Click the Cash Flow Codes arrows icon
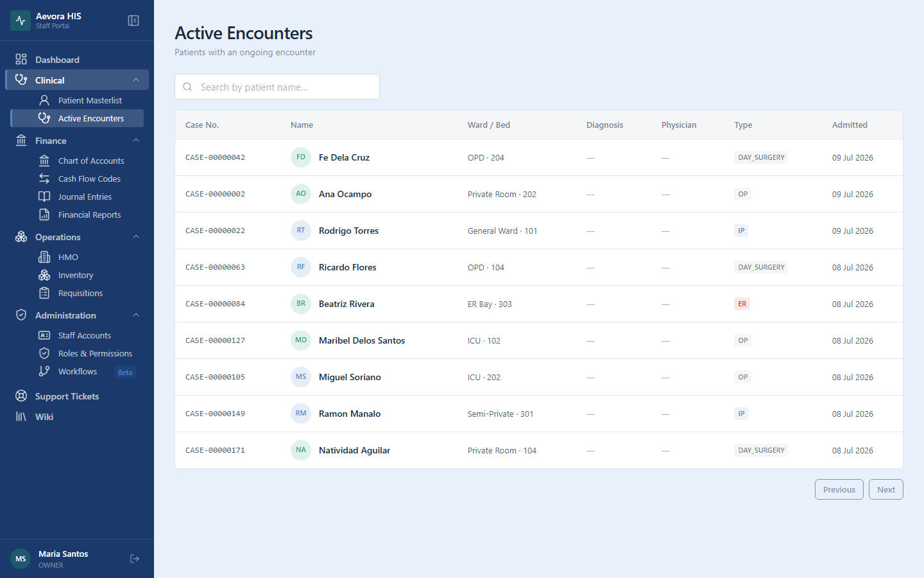 pyautogui.click(x=44, y=179)
